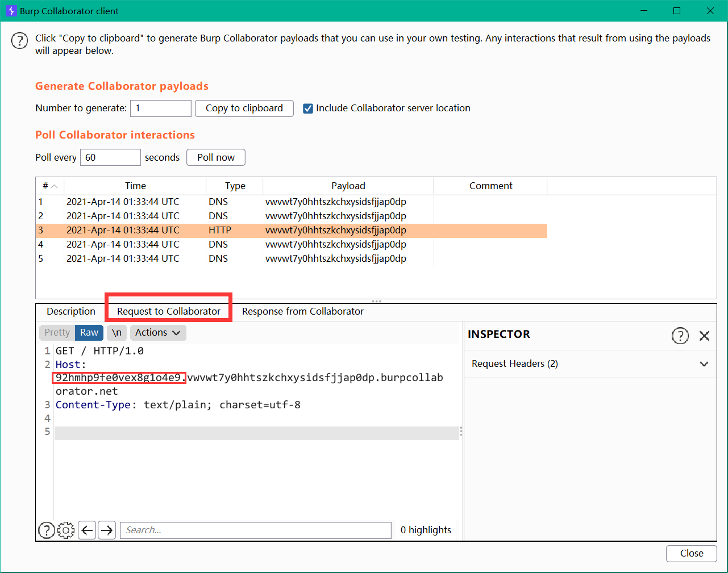Open the Description tab
Screen dimensions: 728x573
coord(71,311)
